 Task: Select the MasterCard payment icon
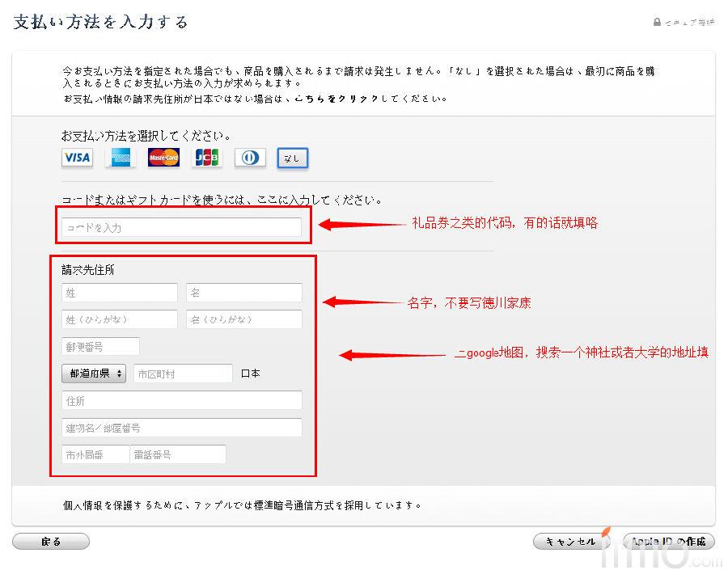163,158
